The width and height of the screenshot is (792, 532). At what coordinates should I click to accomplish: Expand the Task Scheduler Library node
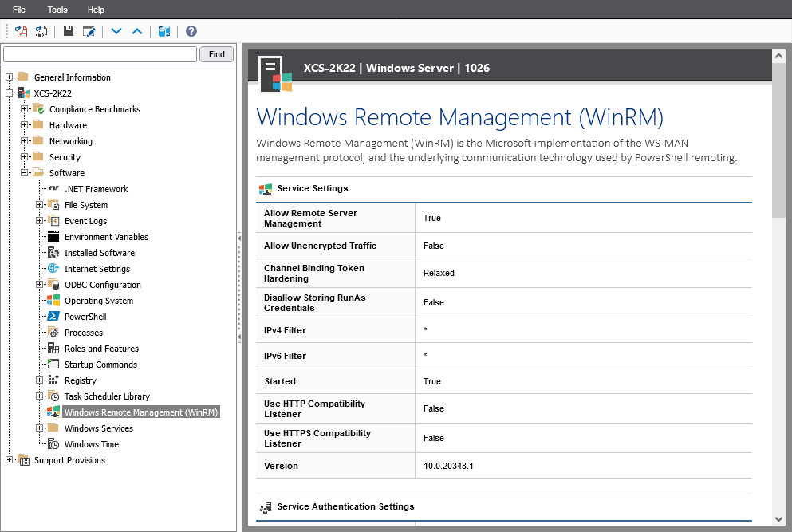coord(39,396)
